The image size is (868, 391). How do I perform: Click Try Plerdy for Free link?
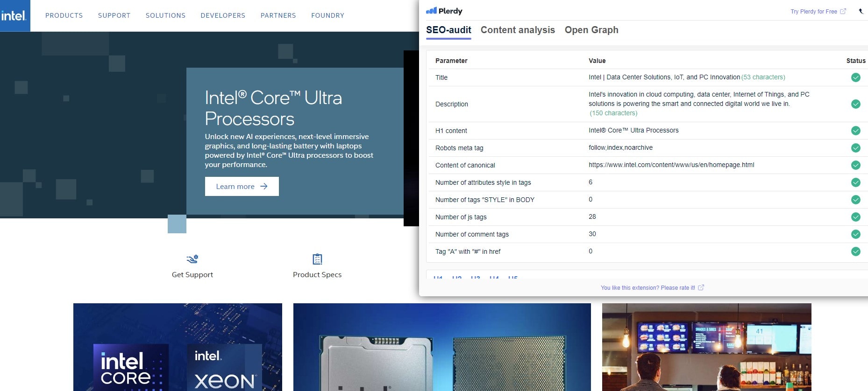(813, 11)
